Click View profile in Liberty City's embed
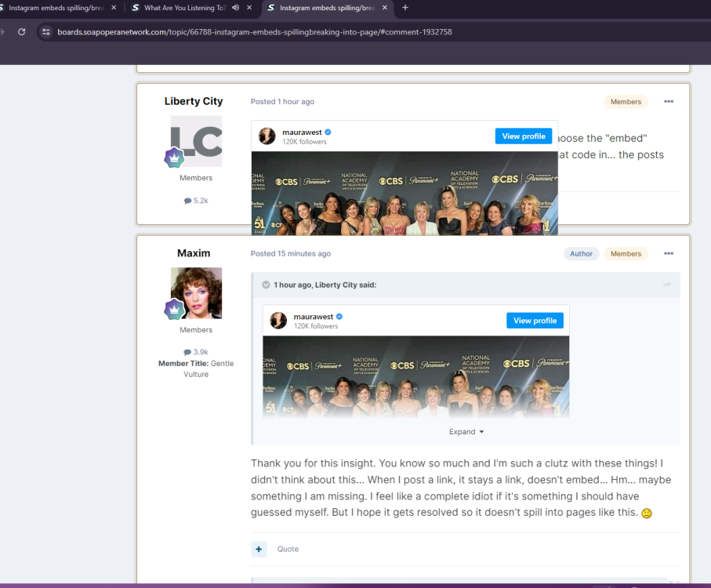 tap(523, 136)
